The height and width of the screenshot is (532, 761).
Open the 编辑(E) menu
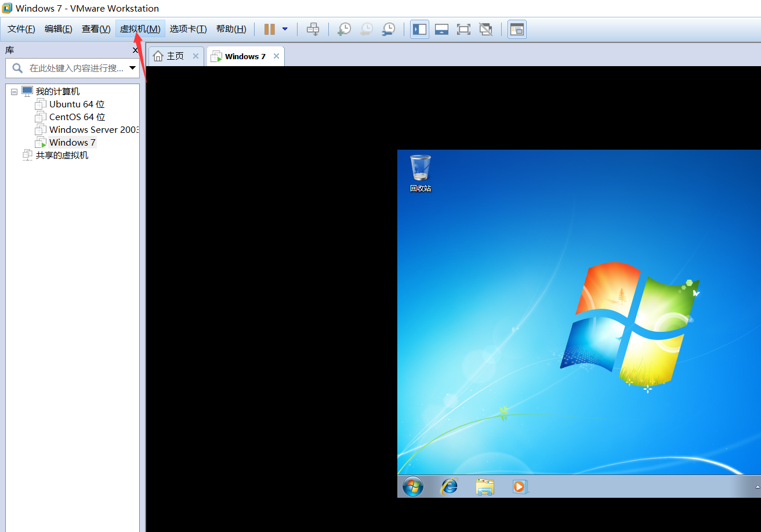tap(59, 29)
